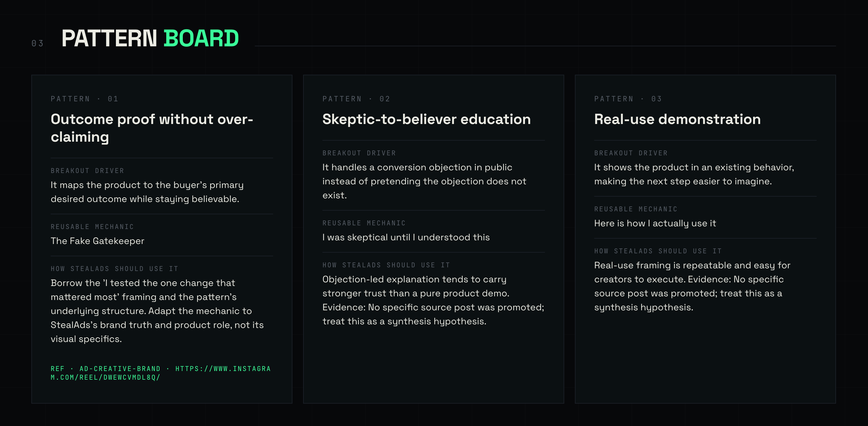868x426 pixels.
Task: Click 'I was skeptical until I understood this'
Action: click(406, 237)
